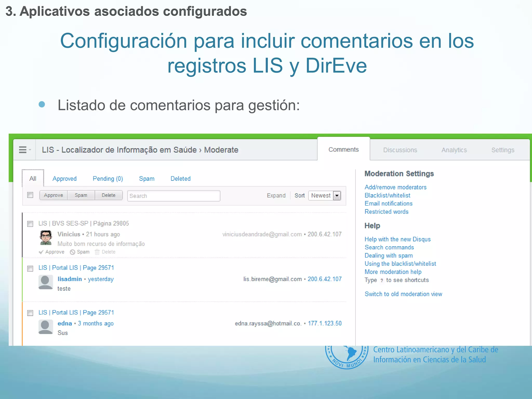Click the '21 hours ago' timestamp

[103, 234]
